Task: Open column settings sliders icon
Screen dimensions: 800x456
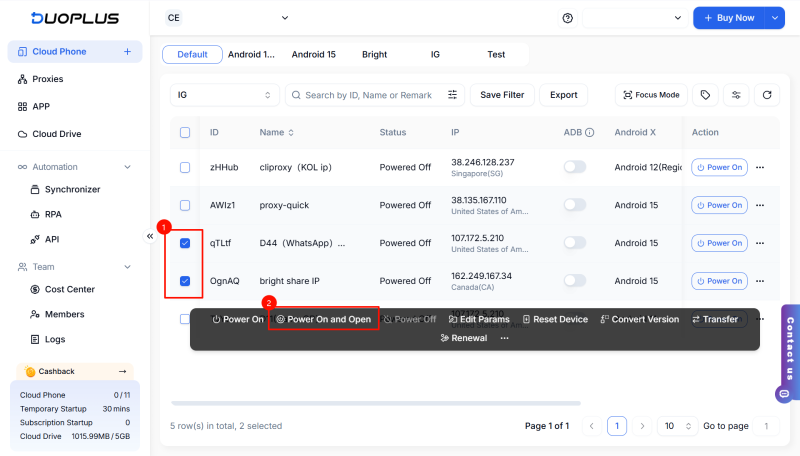Action: (x=736, y=95)
